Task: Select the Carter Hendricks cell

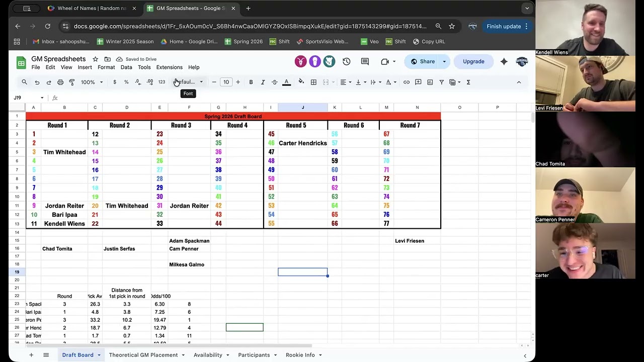Action: (303, 143)
